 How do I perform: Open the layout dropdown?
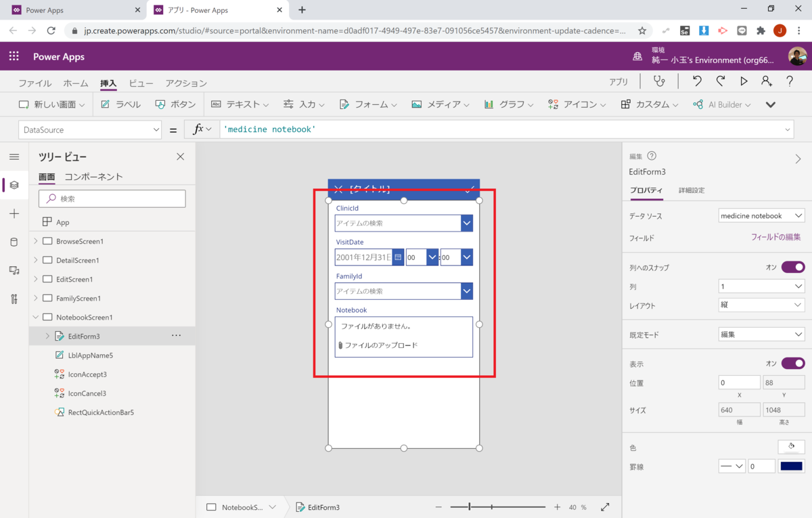pyautogui.click(x=761, y=305)
